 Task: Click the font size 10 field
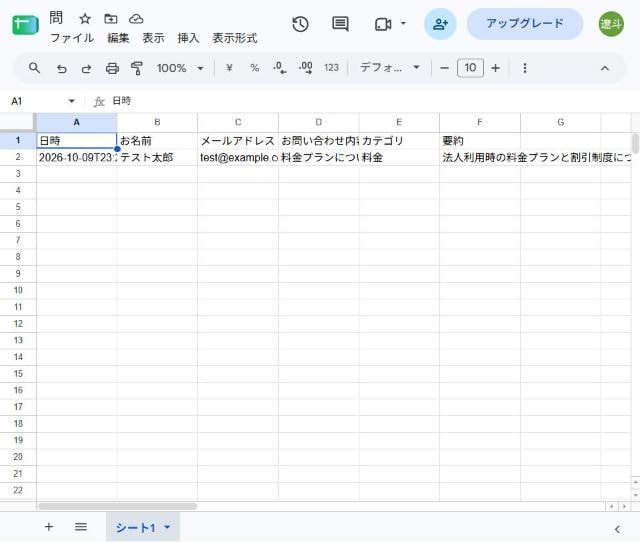tap(470, 68)
